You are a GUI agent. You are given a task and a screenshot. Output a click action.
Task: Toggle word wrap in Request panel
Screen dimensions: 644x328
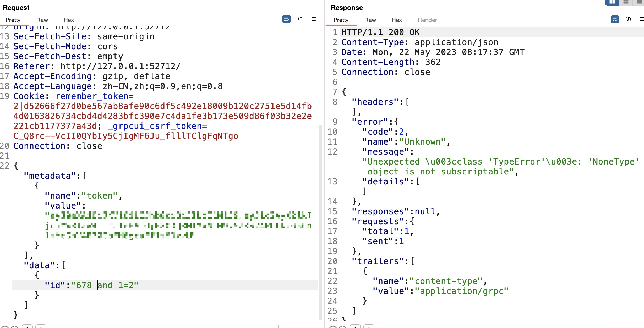286,19
